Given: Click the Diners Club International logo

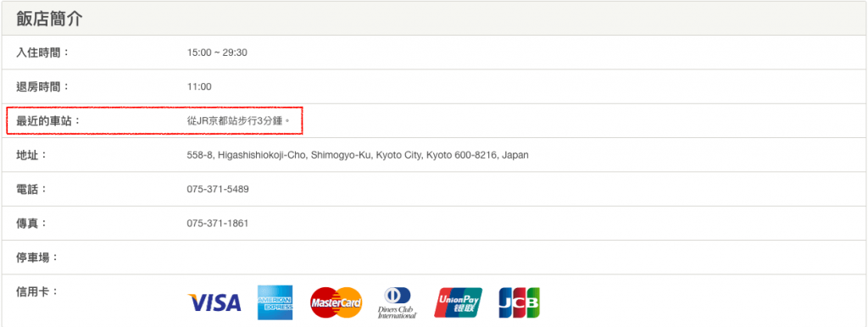Looking at the screenshot, I should 398,302.
